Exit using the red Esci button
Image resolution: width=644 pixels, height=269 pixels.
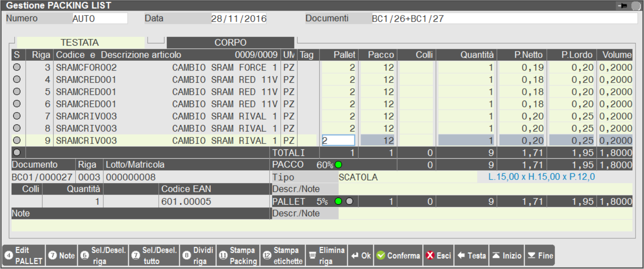(x=438, y=256)
